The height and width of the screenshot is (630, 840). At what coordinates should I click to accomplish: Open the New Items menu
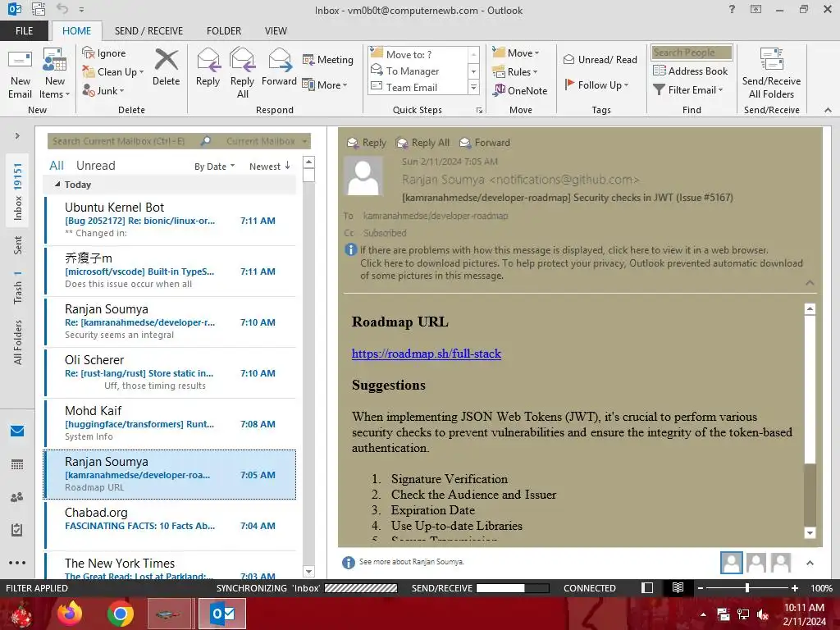[55, 73]
